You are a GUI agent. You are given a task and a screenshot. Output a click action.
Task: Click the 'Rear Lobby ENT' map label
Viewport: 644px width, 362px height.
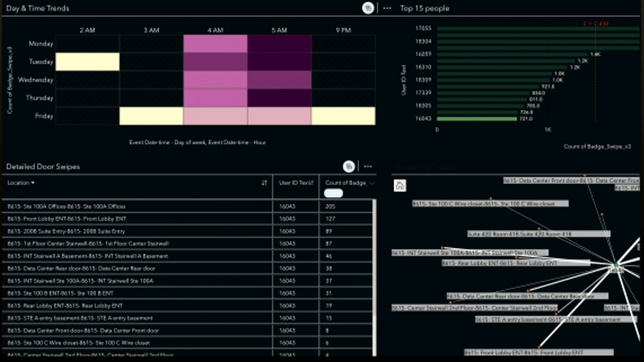tap(516, 263)
